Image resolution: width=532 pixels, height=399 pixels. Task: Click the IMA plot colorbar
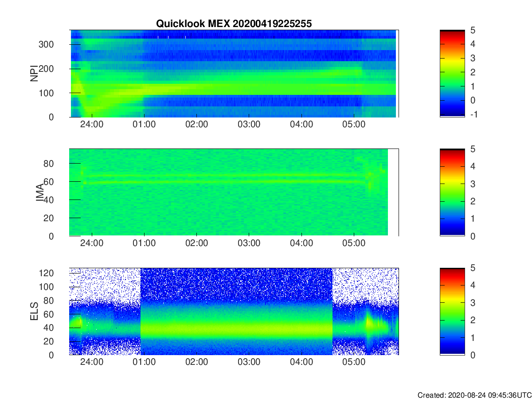452,192
